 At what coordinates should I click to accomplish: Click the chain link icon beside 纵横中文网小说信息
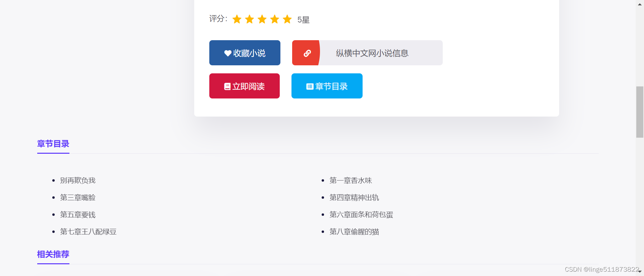pos(307,53)
